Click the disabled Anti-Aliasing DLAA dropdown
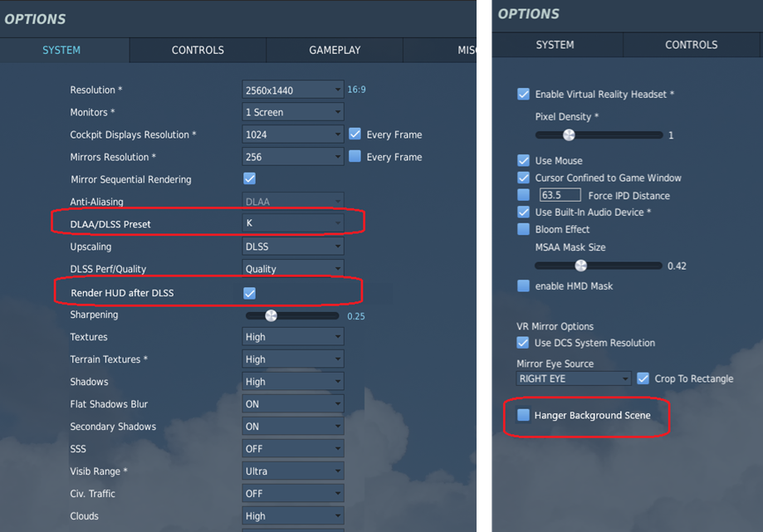The height and width of the screenshot is (532, 763). [x=293, y=201]
